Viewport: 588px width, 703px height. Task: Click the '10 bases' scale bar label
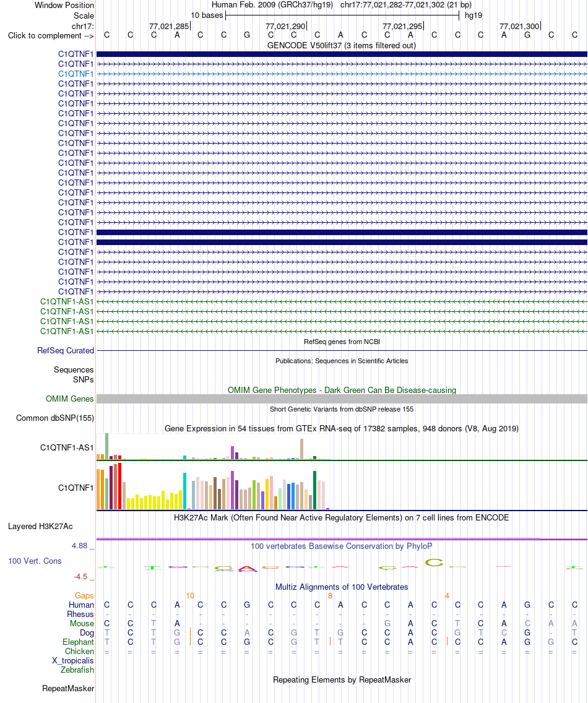[x=207, y=15]
